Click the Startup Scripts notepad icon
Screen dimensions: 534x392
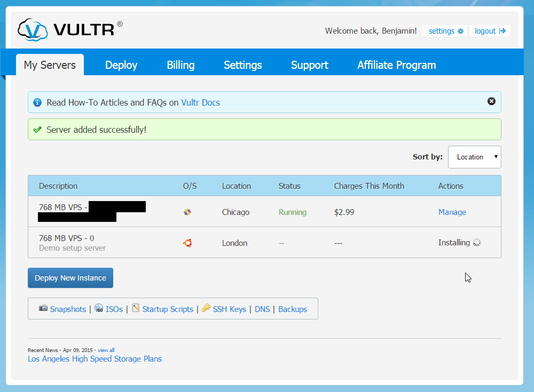point(136,308)
